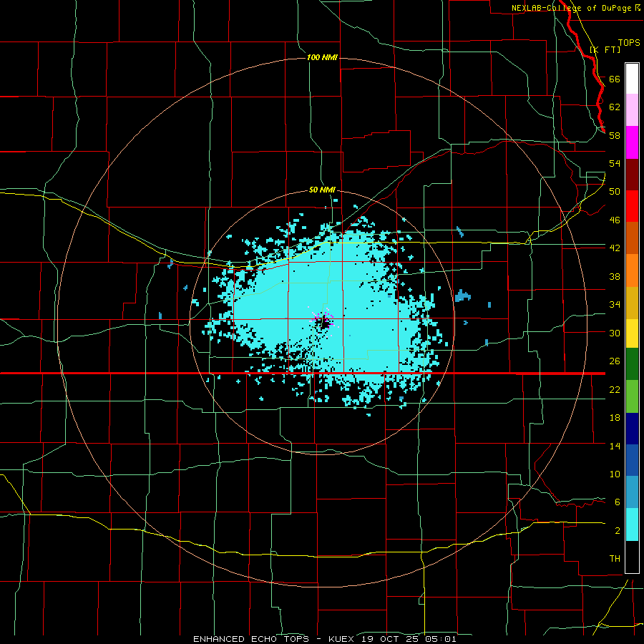The height and width of the screenshot is (644, 644).
Task: Click the dark red 54 kft color band
Action: point(632,175)
